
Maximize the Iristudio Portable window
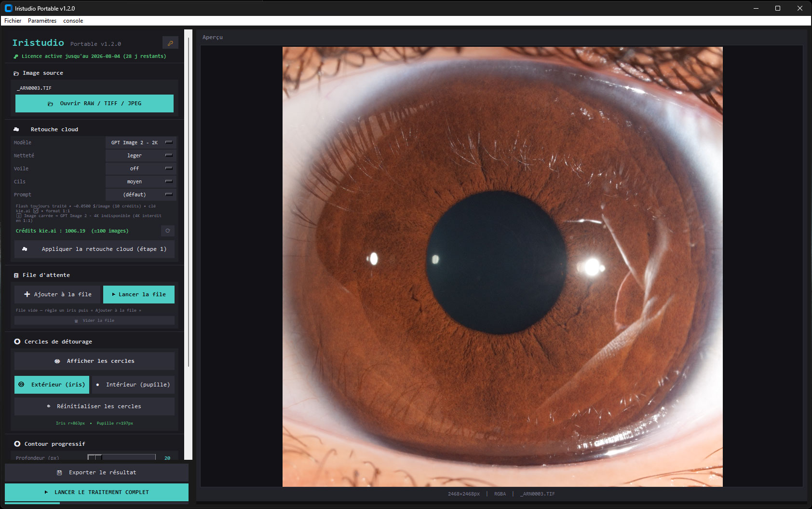pyautogui.click(x=778, y=8)
